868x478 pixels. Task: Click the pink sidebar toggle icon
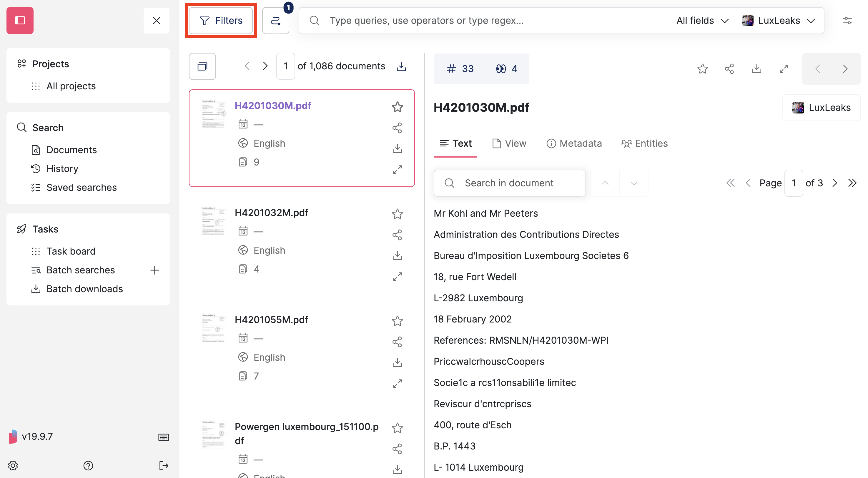[x=20, y=20]
